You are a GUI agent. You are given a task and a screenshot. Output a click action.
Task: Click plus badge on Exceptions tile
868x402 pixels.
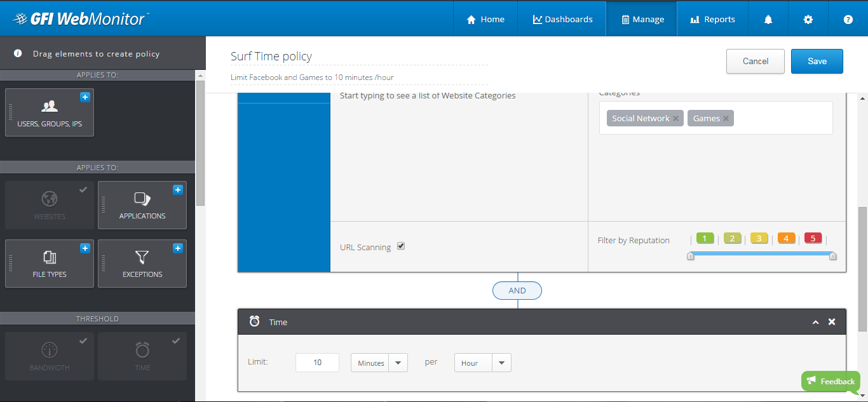[x=178, y=248]
